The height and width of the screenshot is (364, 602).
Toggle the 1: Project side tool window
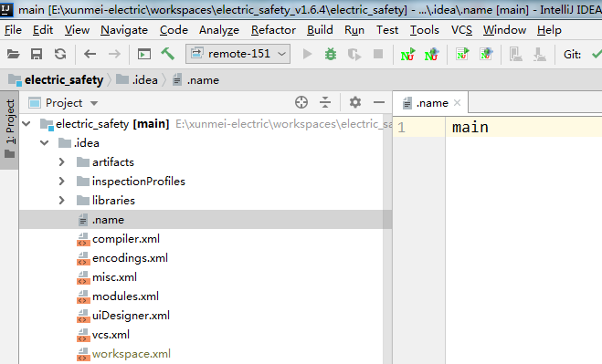click(10, 130)
